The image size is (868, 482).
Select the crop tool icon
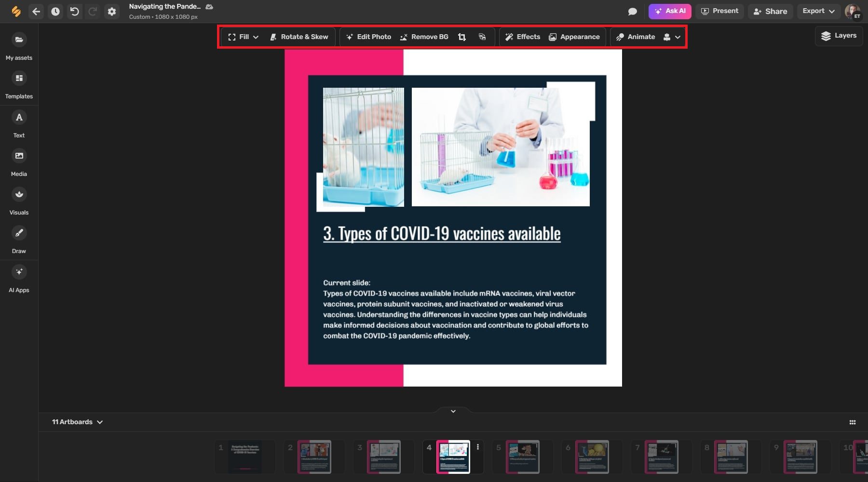click(462, 37)
